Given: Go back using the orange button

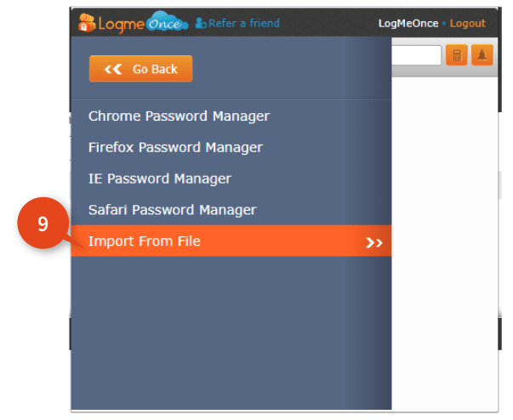Looking at the screenshot, I should pos(140,69).
